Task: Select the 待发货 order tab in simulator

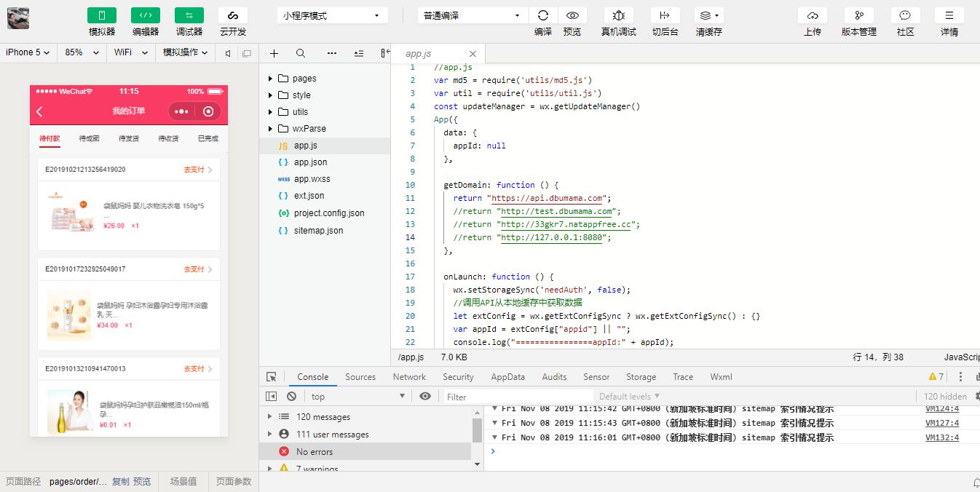Action: tap(129, 138)
